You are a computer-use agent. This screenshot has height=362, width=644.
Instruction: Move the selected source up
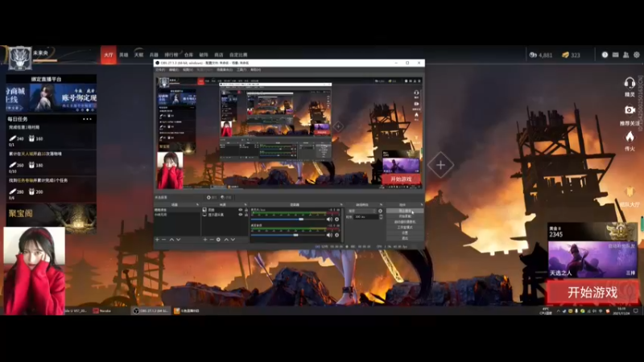(226, 239)
